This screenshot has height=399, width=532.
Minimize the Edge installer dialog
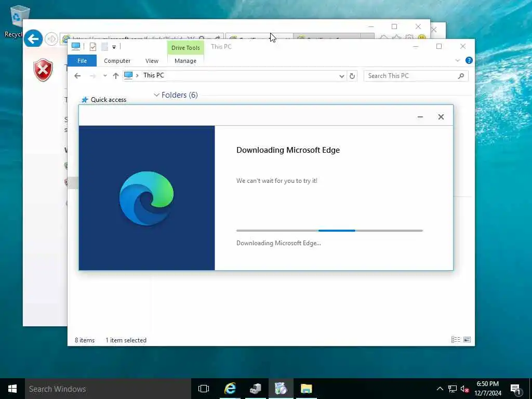[x=420, y=117]
